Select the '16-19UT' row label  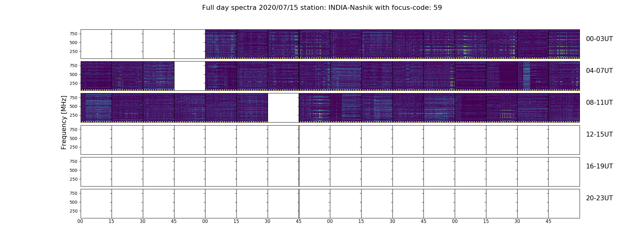point(599,166)
